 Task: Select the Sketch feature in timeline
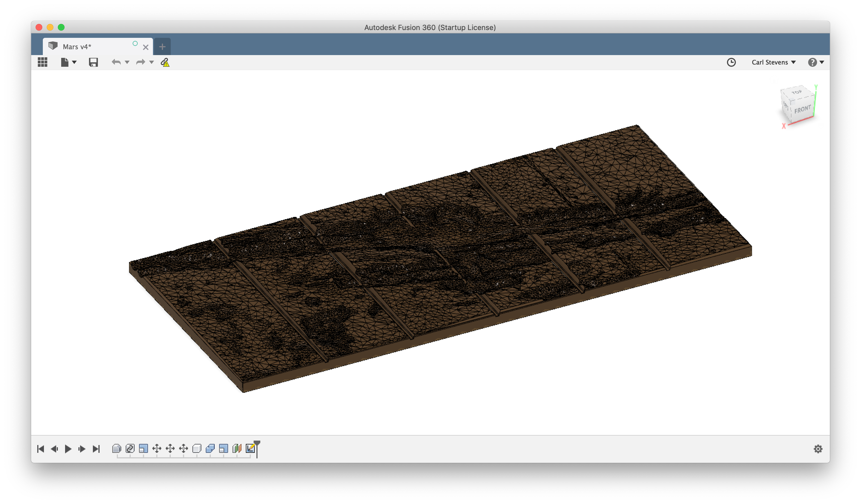pyautogui.click(x=250, y=448)
